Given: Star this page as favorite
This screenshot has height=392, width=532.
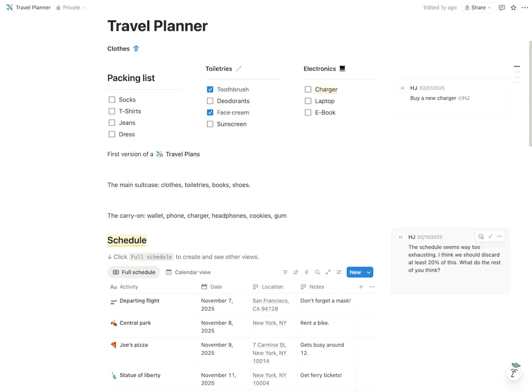Looking at the screenshot, I should 513,8.
